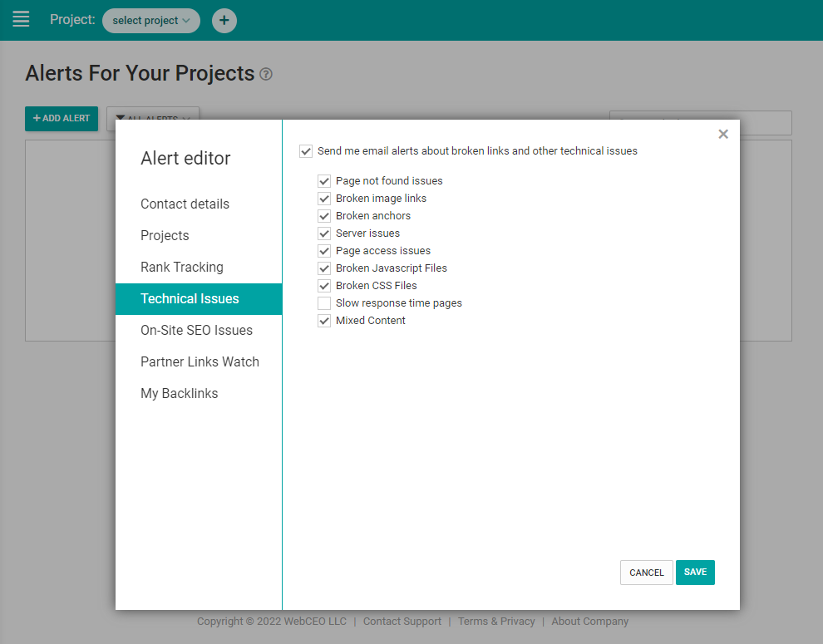Open Contact details section
Viewport: 823px width, 644px height.
(185, 204)
